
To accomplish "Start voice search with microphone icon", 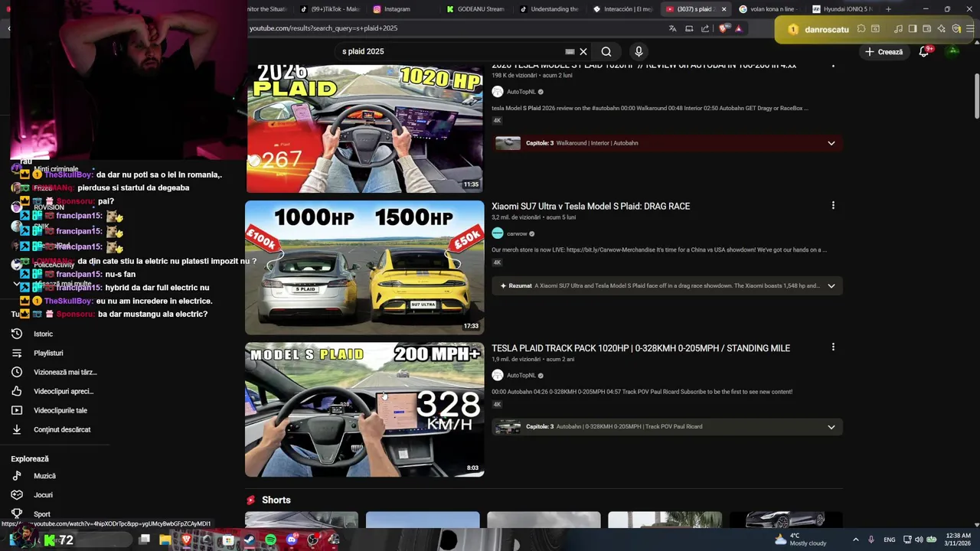I will 639,51.
